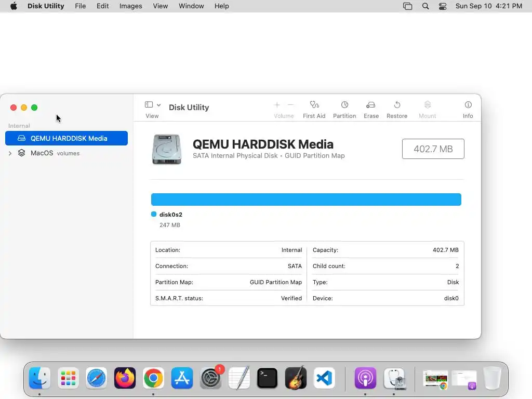Select the MacOS volumes sidebar item

[x=66, y=153]
